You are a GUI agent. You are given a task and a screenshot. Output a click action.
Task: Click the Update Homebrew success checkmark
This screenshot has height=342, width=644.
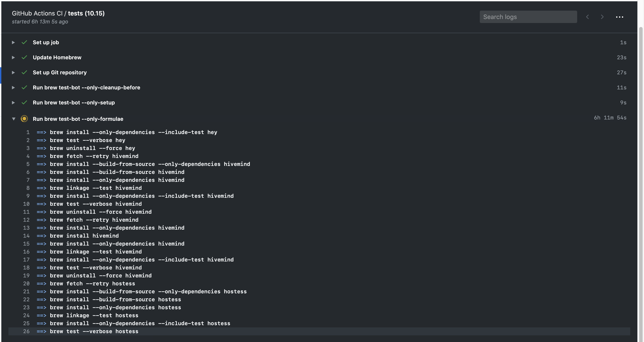click(24, 57)
